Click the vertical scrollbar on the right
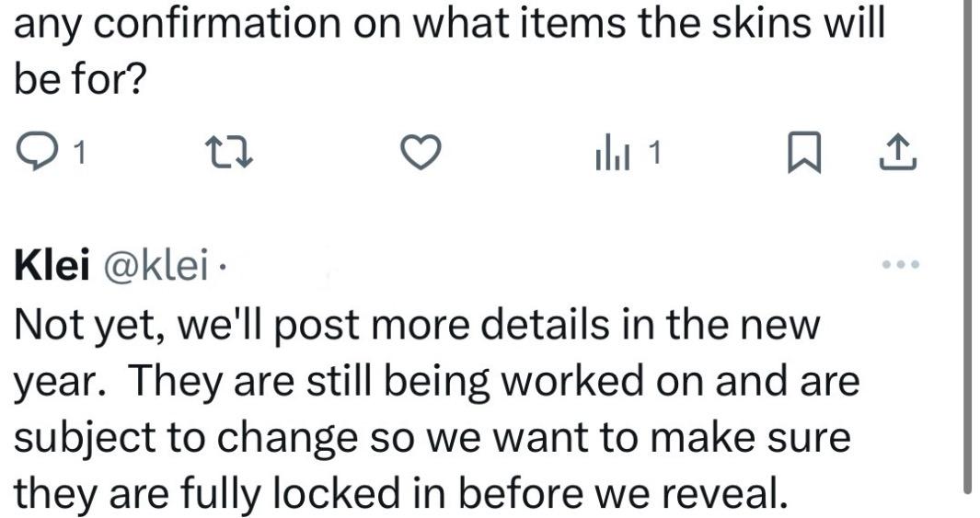The image size is (980, 518). click(966, 248)
